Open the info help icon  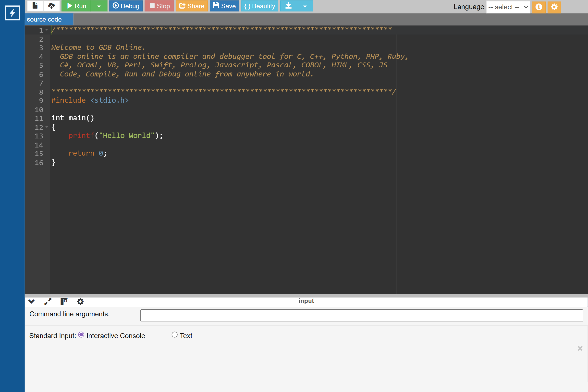click(539, 7)
